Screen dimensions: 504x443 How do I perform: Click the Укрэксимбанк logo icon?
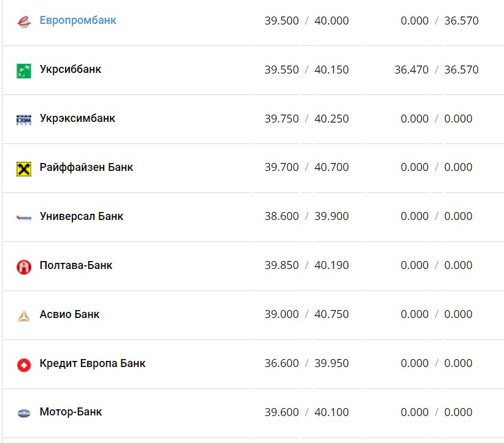coord(23,119)
